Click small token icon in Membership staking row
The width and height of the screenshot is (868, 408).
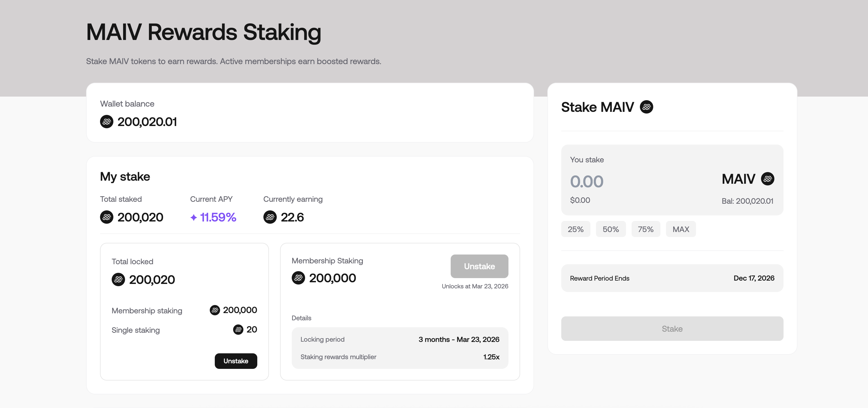[215, 310]
